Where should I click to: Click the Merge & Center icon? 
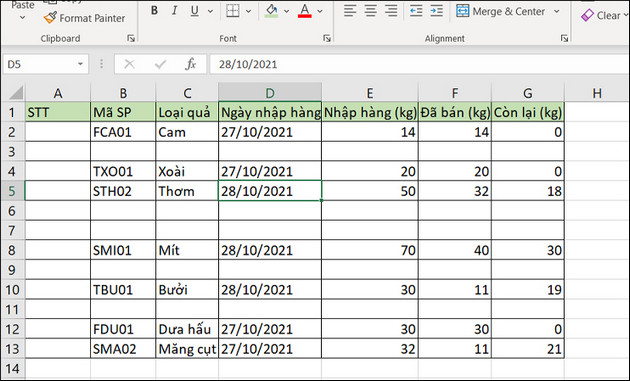pos(462,11)
